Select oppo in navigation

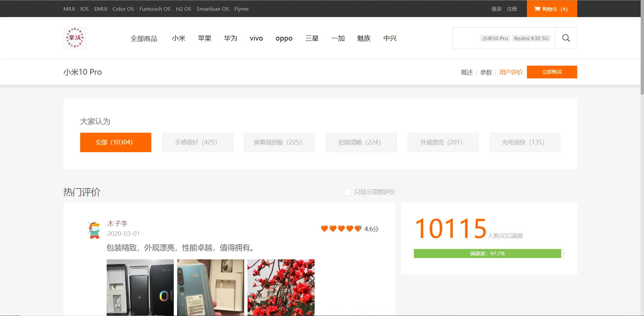pos(284,38)
